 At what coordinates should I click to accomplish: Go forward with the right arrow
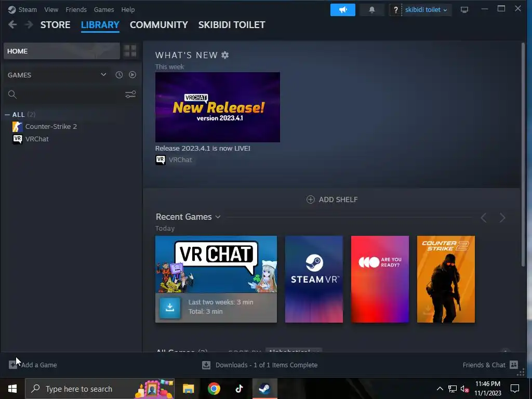click(x=29, y=24)
